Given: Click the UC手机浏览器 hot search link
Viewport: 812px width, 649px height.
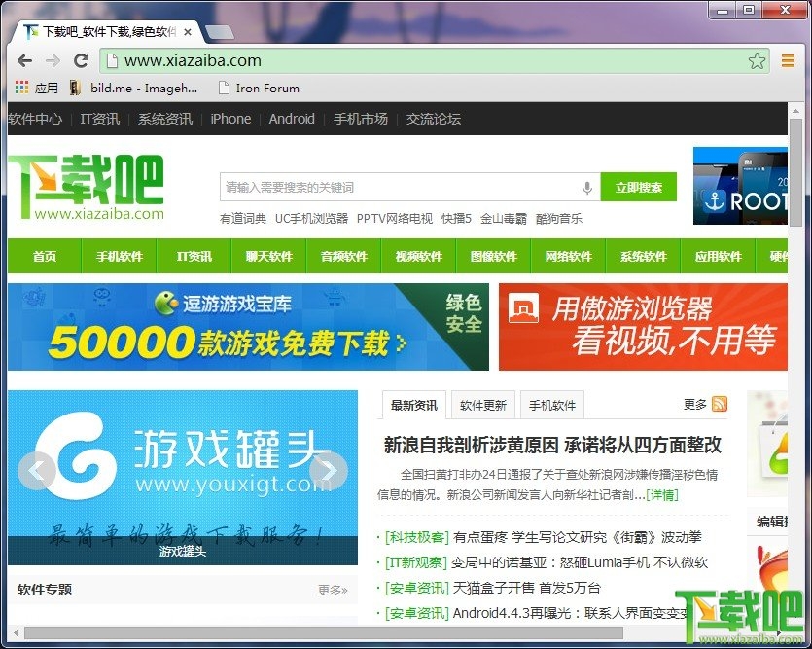Looking at the screenshot, I should point(311,219).
